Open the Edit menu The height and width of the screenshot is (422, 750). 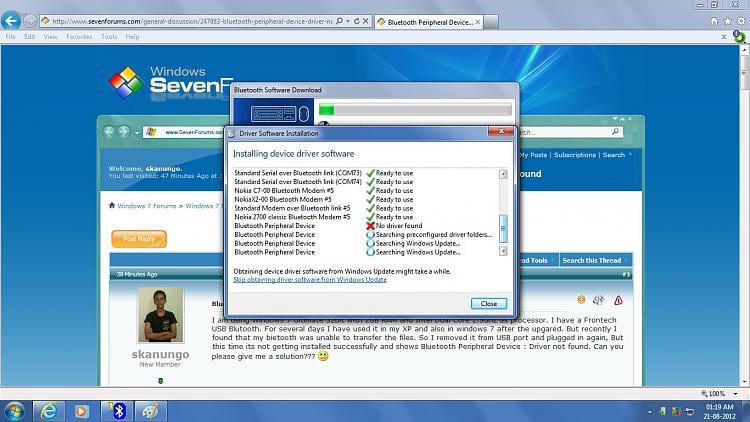tap(30, 36)
